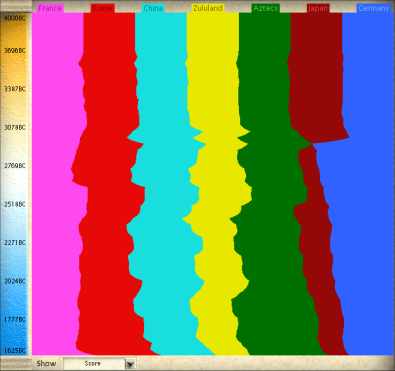Select the 2769BC year marker
The width and height of the screenshot is (395, 371).
click(14, 166)
